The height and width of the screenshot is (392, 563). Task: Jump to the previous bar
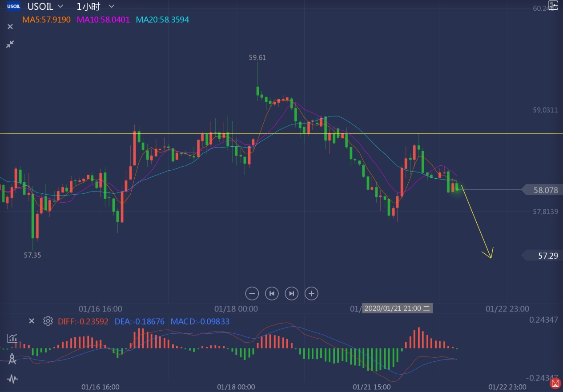[272, 293]
